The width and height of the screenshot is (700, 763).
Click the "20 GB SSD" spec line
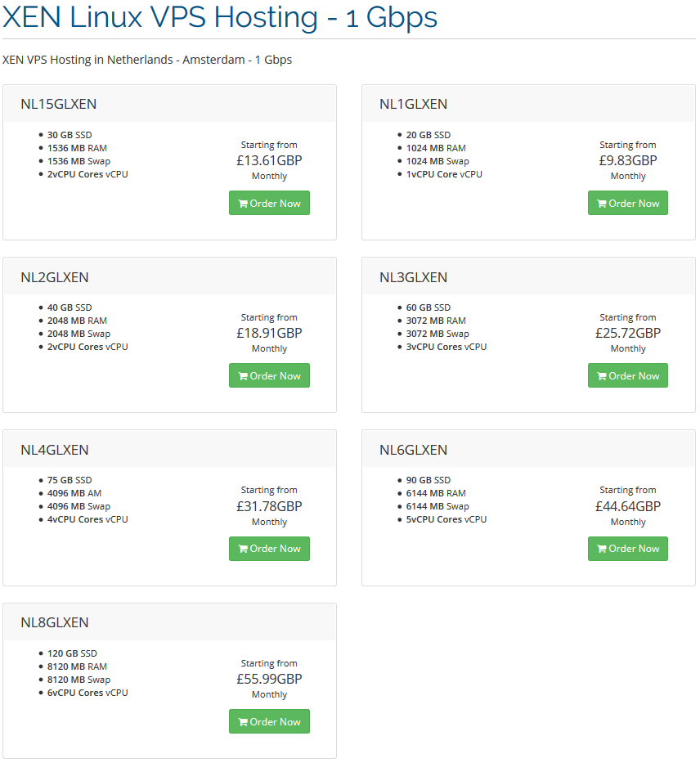pyautogui.click(x=428, y=135)
